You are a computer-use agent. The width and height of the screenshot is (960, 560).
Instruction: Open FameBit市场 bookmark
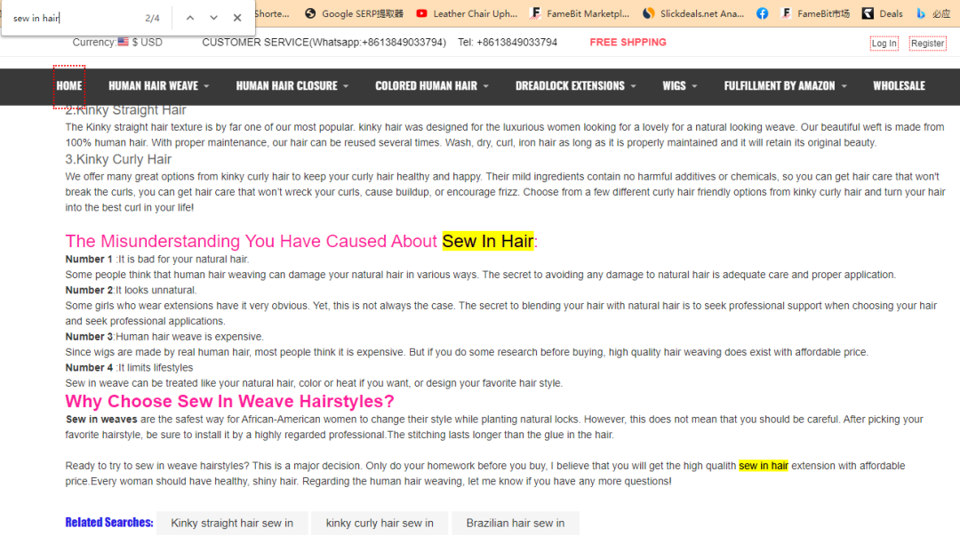point(815,13)
